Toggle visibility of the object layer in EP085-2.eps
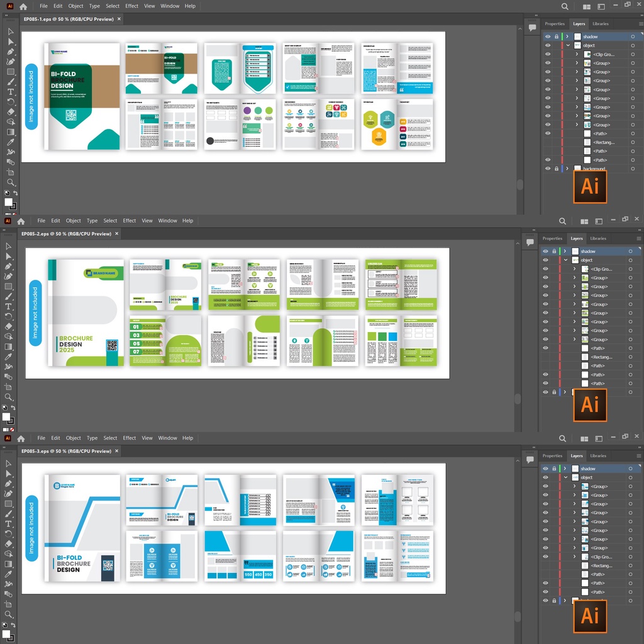 pos(545,260)
